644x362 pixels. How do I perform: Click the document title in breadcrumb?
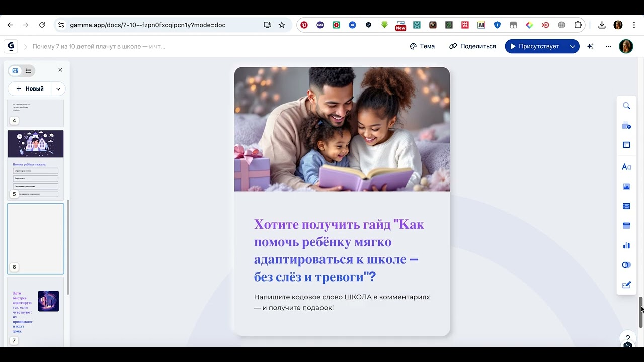[99, 46]
